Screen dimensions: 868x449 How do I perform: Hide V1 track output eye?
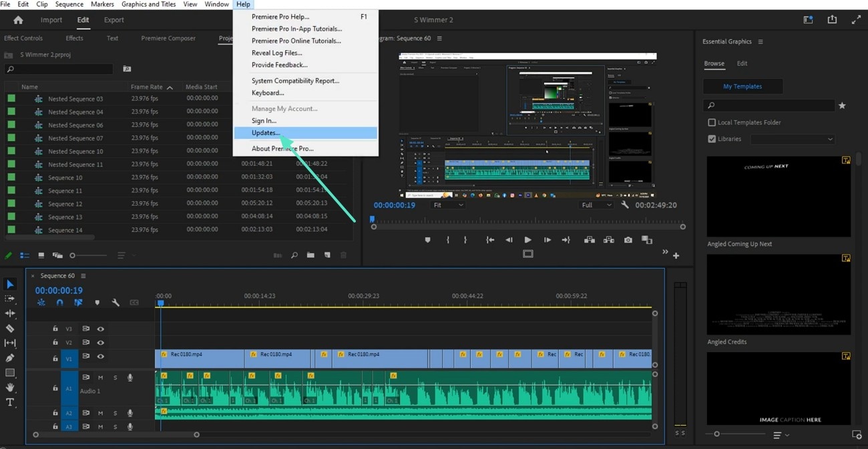pyautogui.click(x=101, y=357)
